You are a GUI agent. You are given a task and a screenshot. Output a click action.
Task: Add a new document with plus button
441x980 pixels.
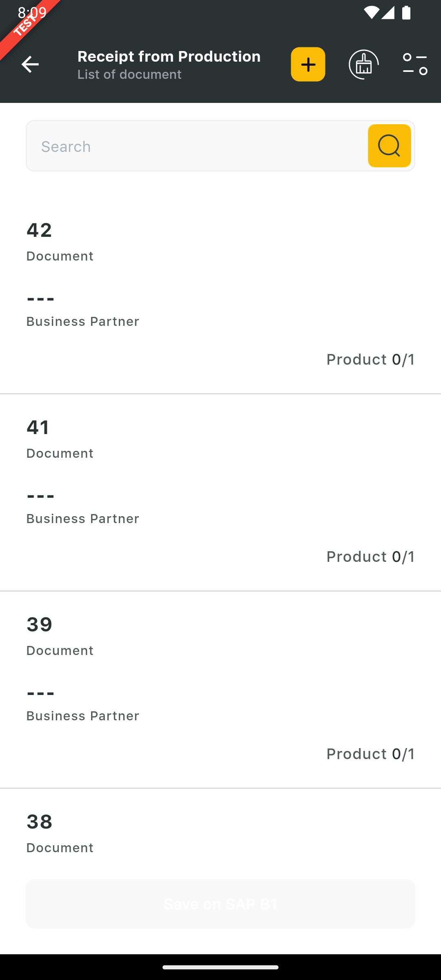point(308,65)
